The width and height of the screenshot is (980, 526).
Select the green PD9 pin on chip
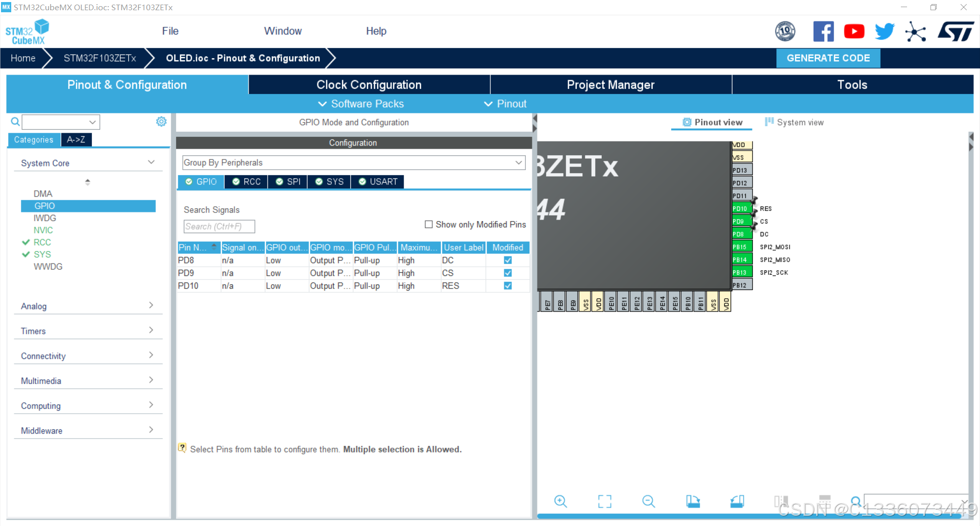(741, 221)
